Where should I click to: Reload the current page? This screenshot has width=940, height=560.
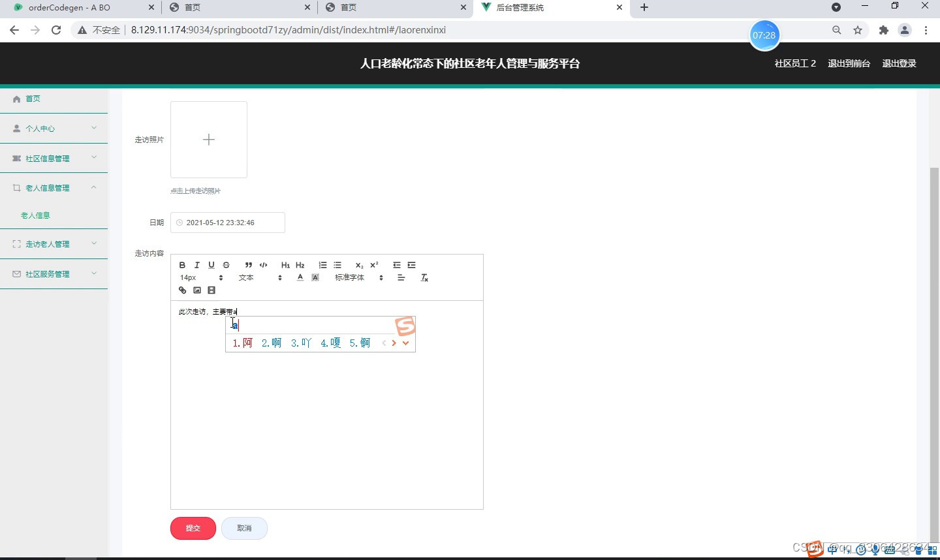56,30
